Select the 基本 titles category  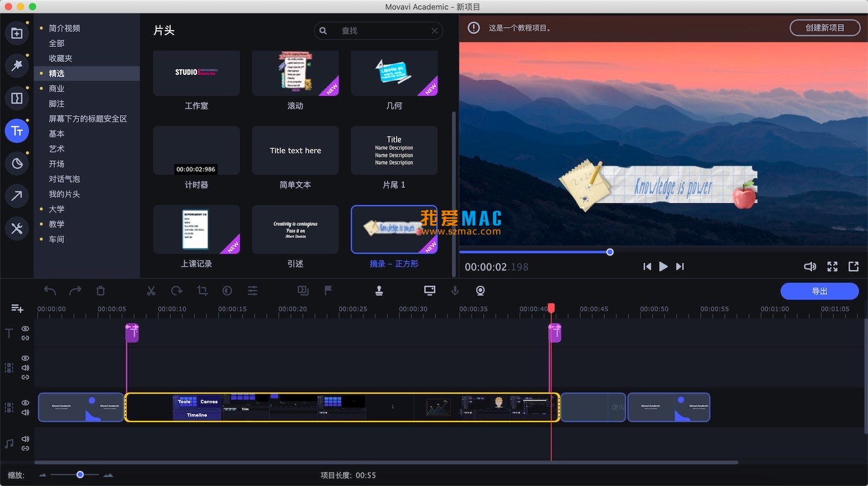tap(57, 134)
